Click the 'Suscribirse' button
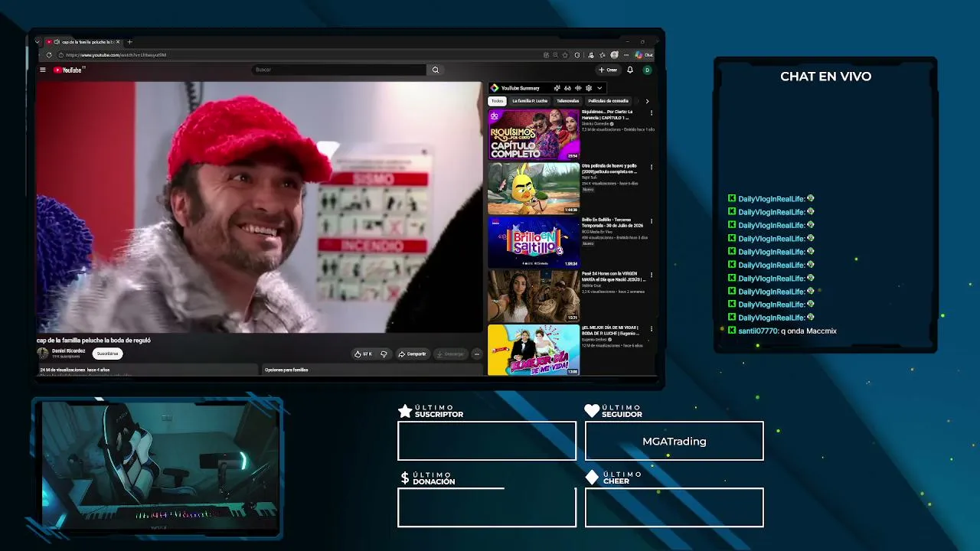This screenshot has height=551, width=980. click(x=107, y=354)
